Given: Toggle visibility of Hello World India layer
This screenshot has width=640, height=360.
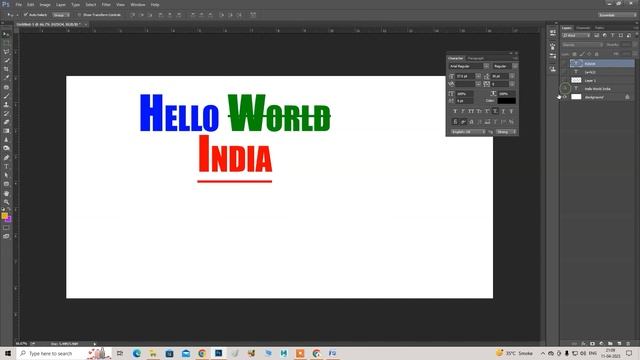Looking at the screenshot, I should click(x=565, y=89).
